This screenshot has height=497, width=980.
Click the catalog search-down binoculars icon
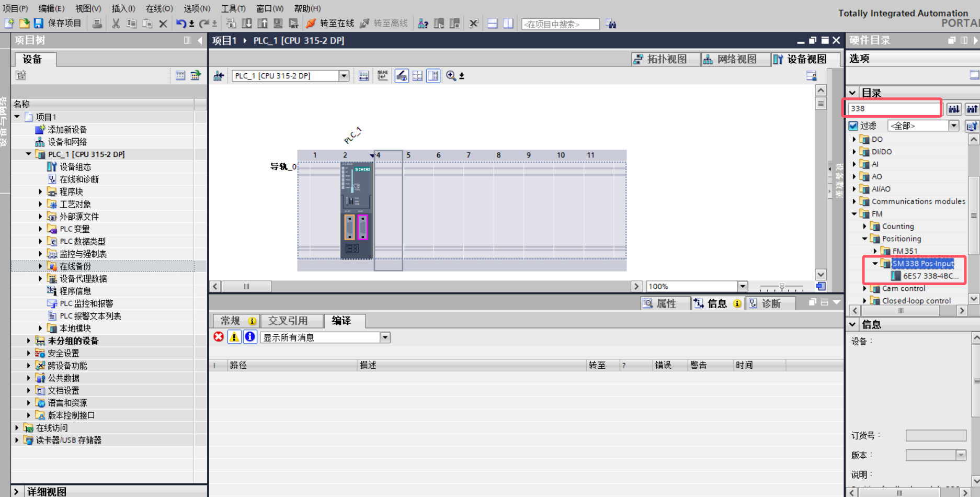(954, 109)
